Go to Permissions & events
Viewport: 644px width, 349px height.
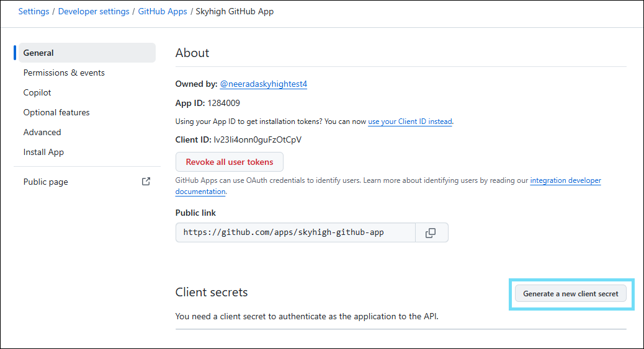64,73
